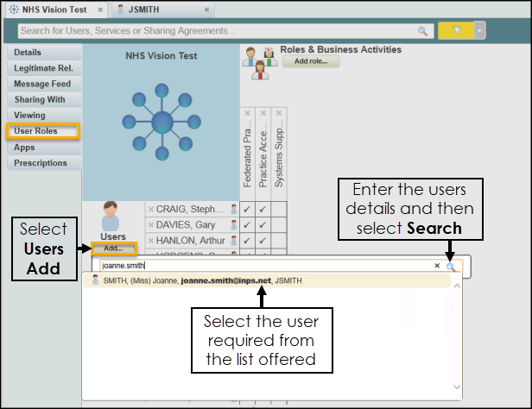Remove CRAIG, Steph from users list
Screen dimensions: 532x409
coord(150,209)
